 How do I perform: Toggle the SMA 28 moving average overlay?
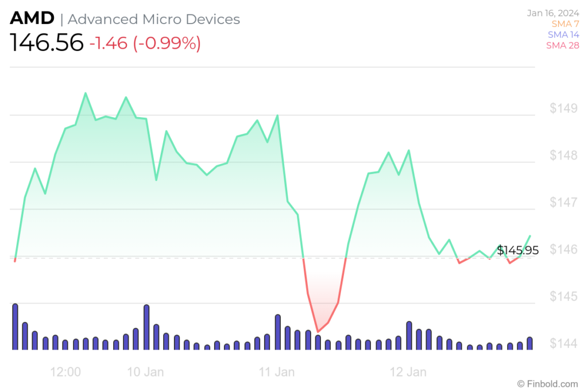click(x=563, y=45)
